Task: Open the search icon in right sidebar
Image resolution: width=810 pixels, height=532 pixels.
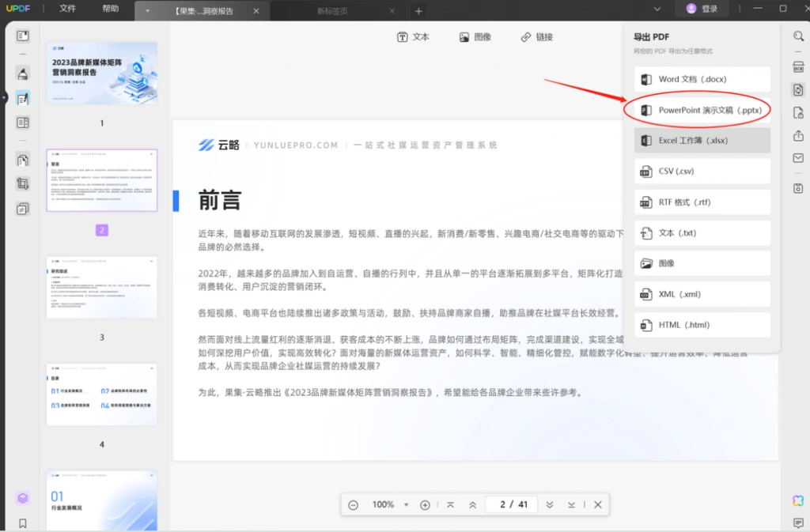Action: coord(799,36)
